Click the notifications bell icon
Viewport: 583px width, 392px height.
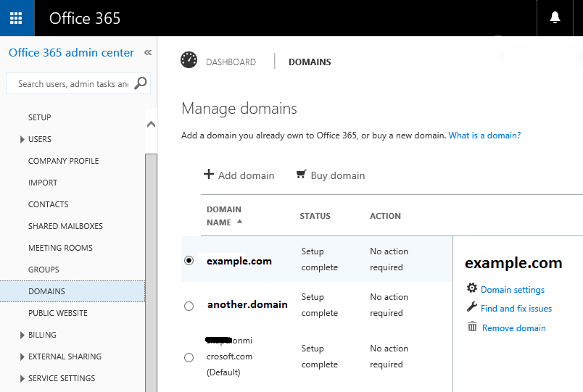pyautogui.click(x=555, y=17)
